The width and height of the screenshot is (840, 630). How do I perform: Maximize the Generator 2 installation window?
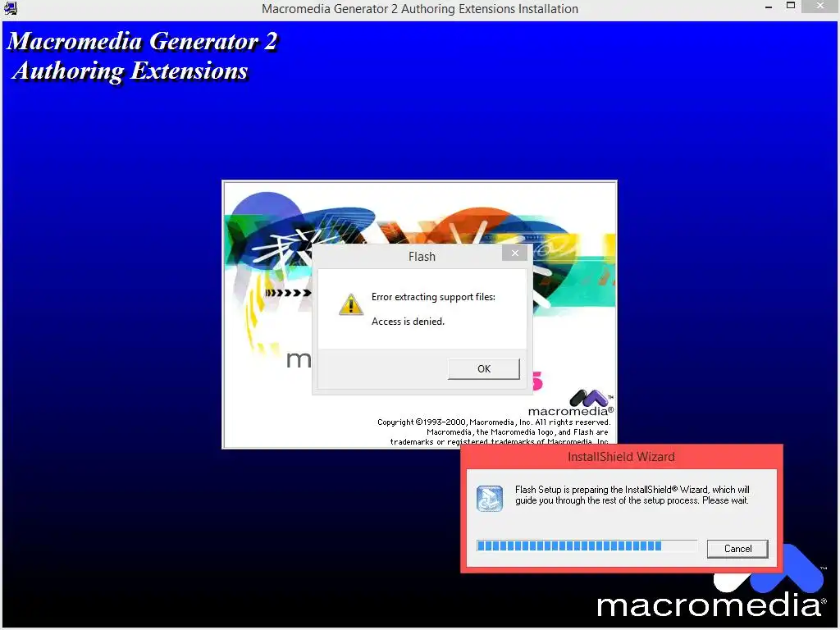(791, 6)
